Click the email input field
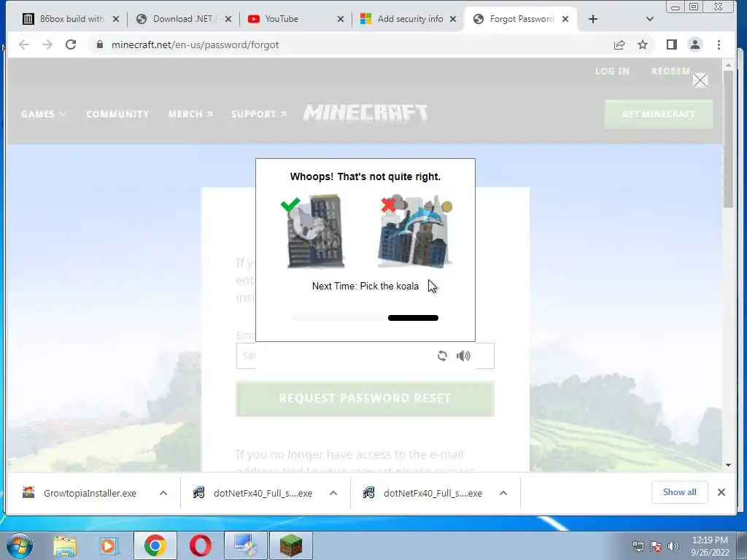Screen dimensions: 747x560 coord(365,356)
